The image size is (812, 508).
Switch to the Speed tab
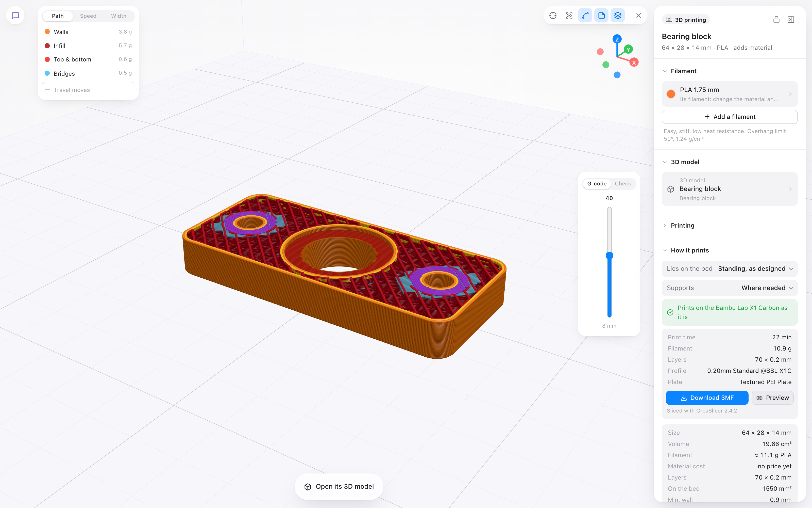88,16
